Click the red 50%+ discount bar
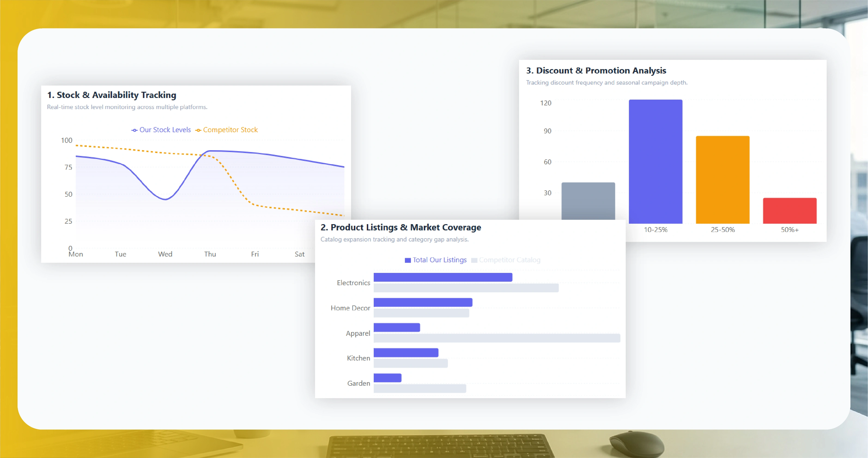Screen dimensions: 868x458 tap(789, 211)
